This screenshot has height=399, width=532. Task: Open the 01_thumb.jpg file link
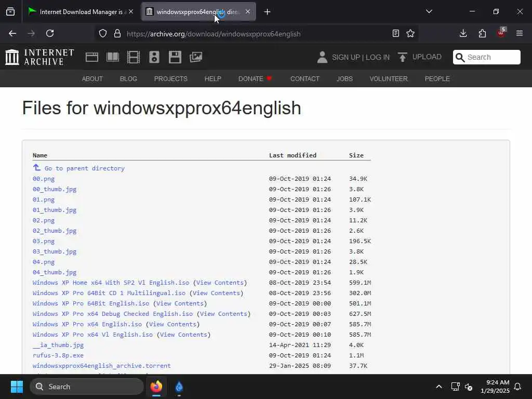tap(54, 210)
